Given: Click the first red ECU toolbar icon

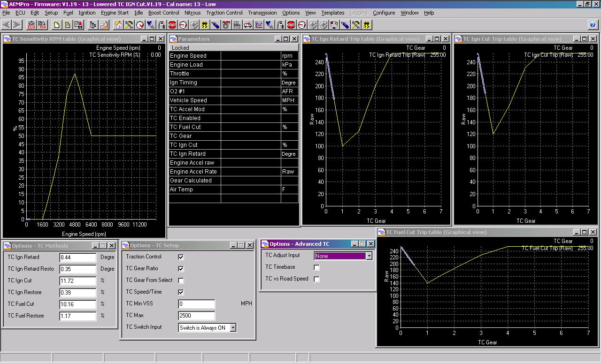Looking at the screenshot, I should tap(31, 25).
